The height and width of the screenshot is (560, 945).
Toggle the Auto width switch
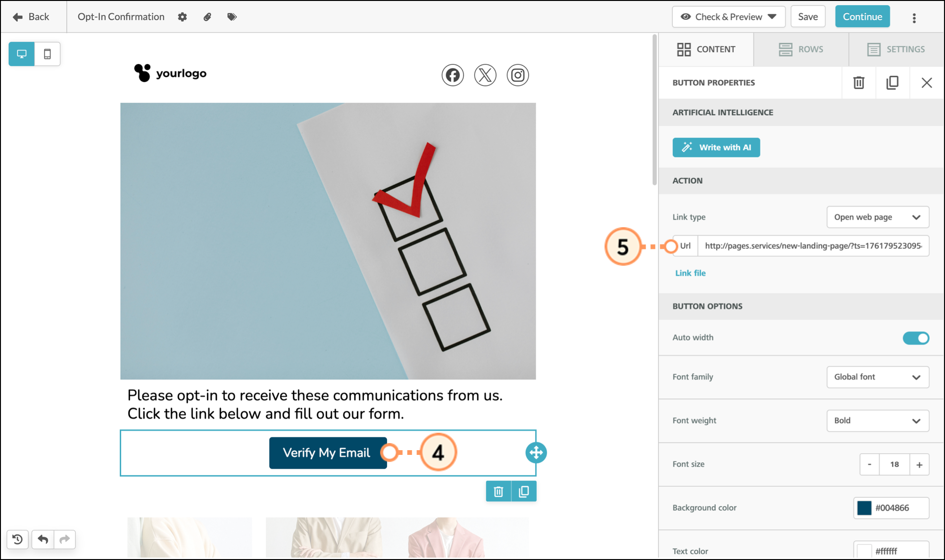(x=915, y=338)
